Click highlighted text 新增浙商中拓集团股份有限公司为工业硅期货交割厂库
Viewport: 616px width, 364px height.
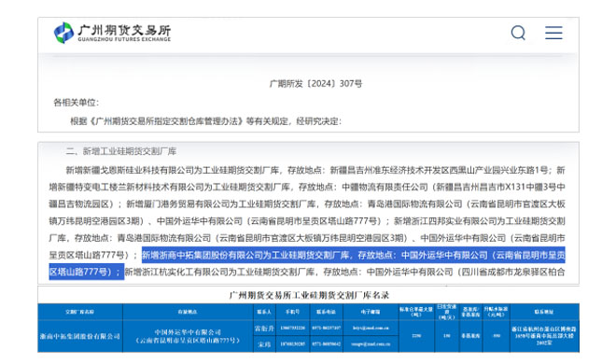click(x=245, y=255)
